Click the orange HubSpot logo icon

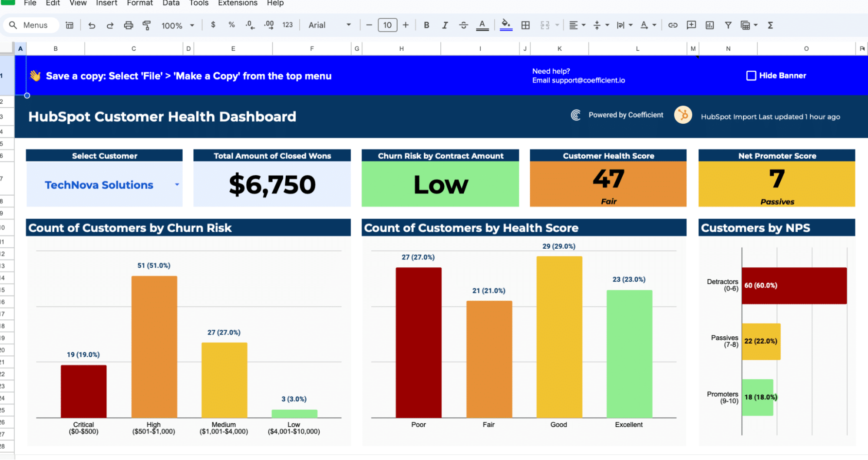tap(683, 115)
